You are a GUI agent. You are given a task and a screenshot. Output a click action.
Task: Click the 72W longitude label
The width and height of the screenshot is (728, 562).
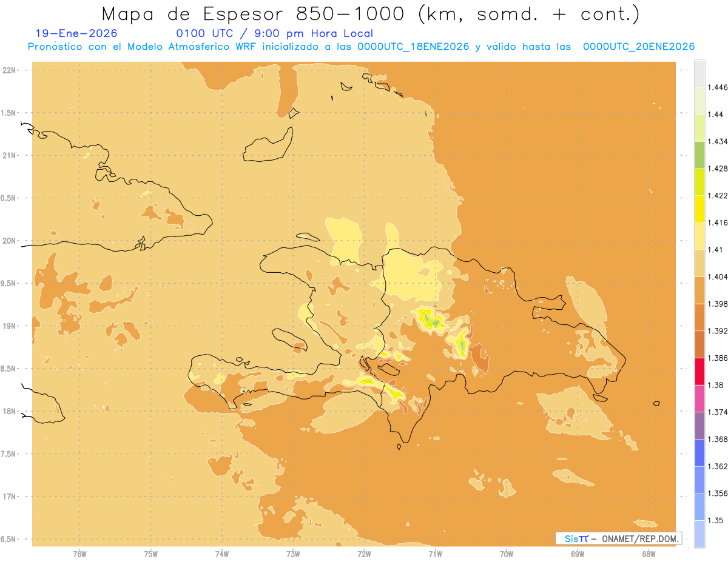tap(364, 554)
